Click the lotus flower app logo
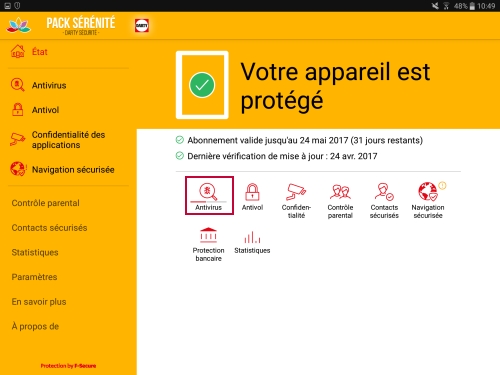This screenshot has width=500, height=375. (x=19, y=25)
